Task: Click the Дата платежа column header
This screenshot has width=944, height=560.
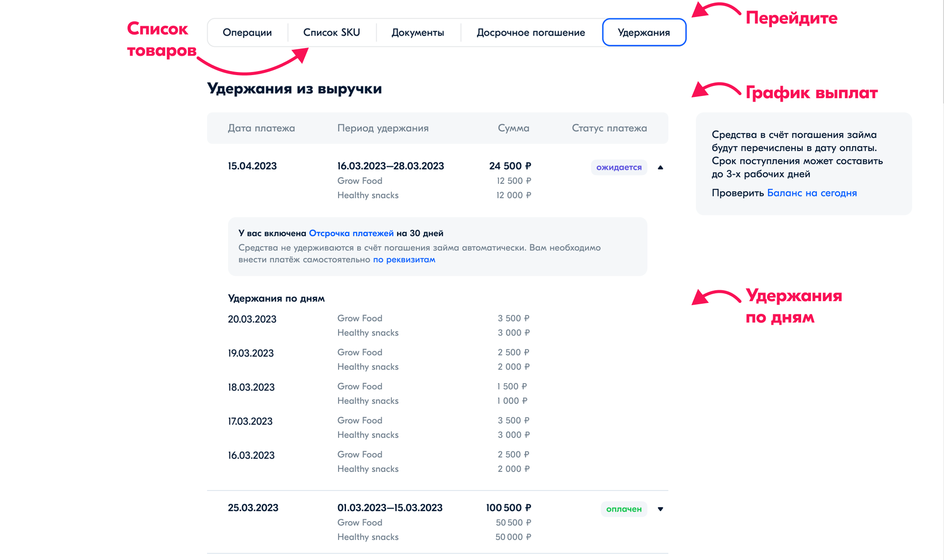Action: (261, 128)
